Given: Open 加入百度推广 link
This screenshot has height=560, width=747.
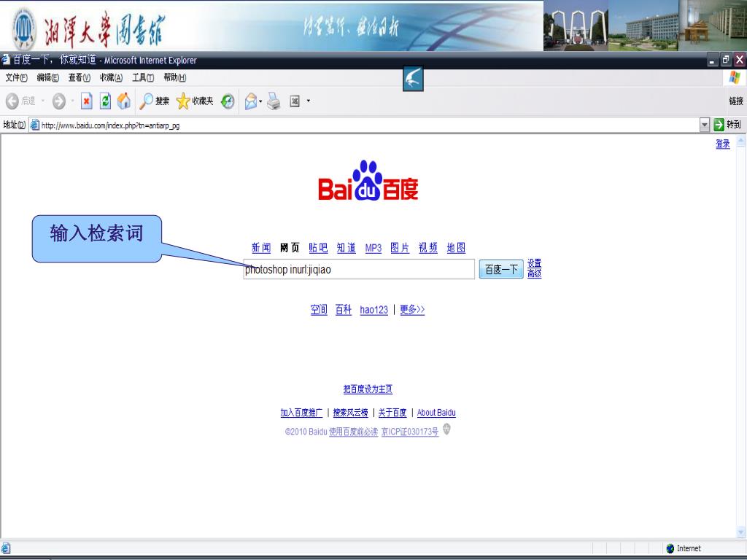Looking at the screenshot, I should click(x=301, y=413).
